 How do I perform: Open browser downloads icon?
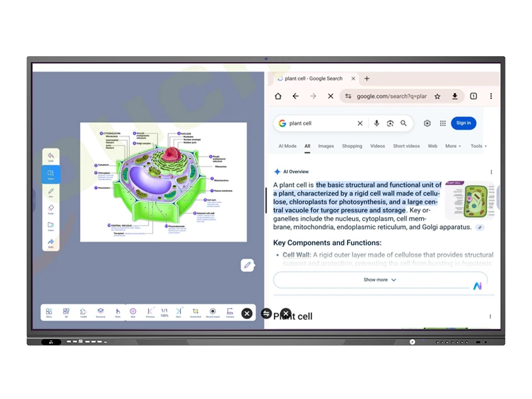pyautogui.click(x=455, y=96)
